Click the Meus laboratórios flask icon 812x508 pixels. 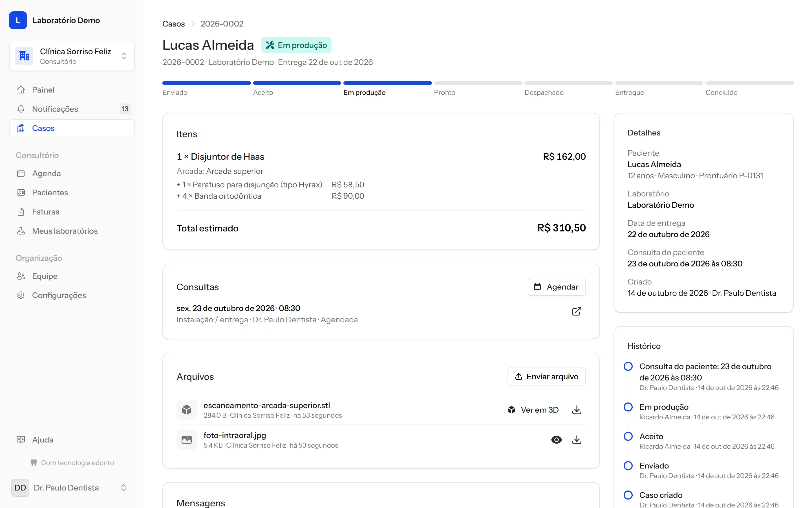21,231
